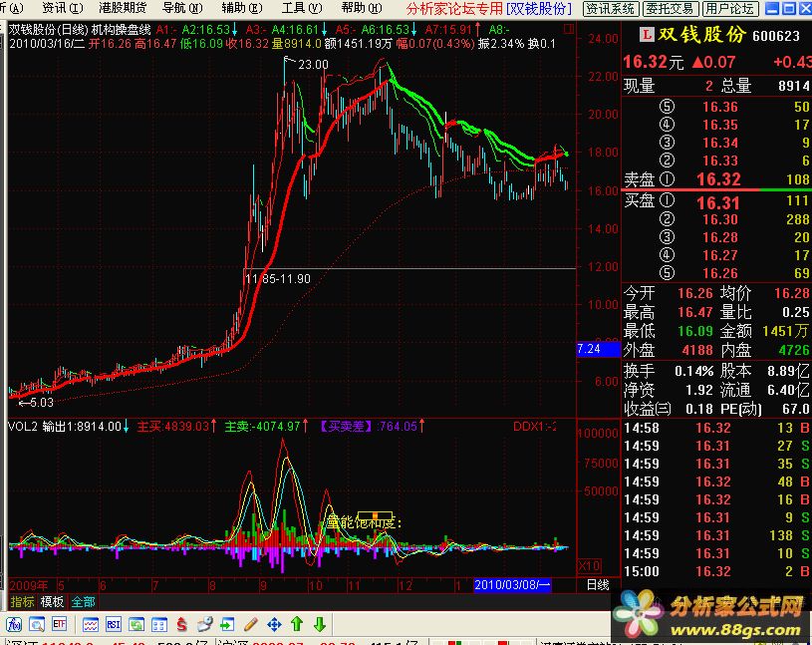Open the 资讯(I) menu

click(x=62, y=8)
